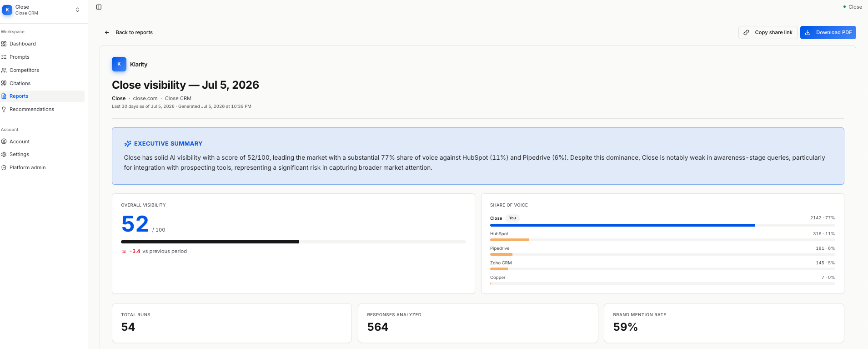Click the Reports document icon
The image size is (868, 349).
tap(4, 96)
